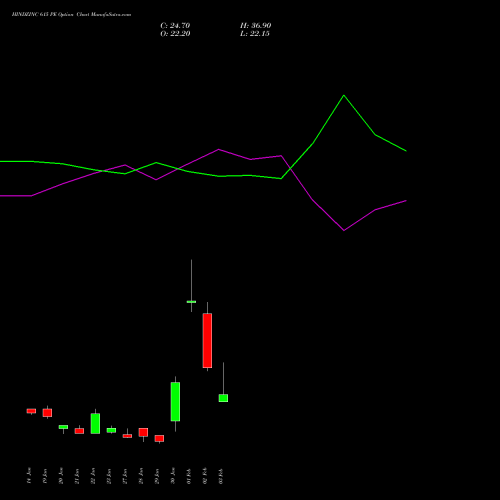Click the 19 Jan date label on axis
This screenshot has width=500, height=500.
[45, 476]
